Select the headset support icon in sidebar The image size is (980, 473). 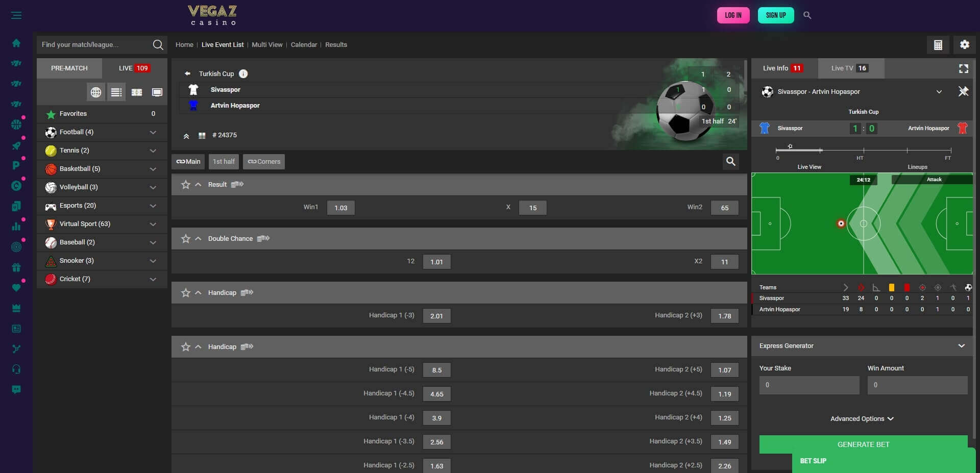17,369
